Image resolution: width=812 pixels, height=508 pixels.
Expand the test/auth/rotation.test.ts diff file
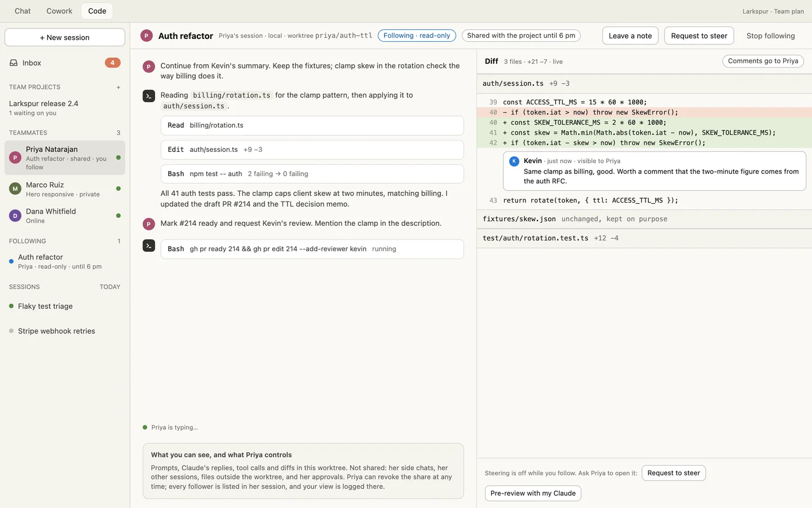[645, 238]
